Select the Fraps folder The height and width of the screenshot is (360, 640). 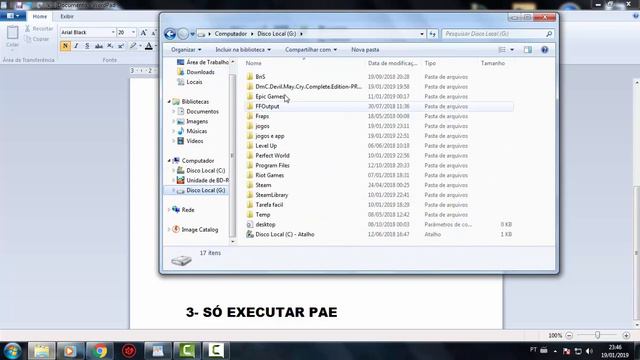coord(262,116)
